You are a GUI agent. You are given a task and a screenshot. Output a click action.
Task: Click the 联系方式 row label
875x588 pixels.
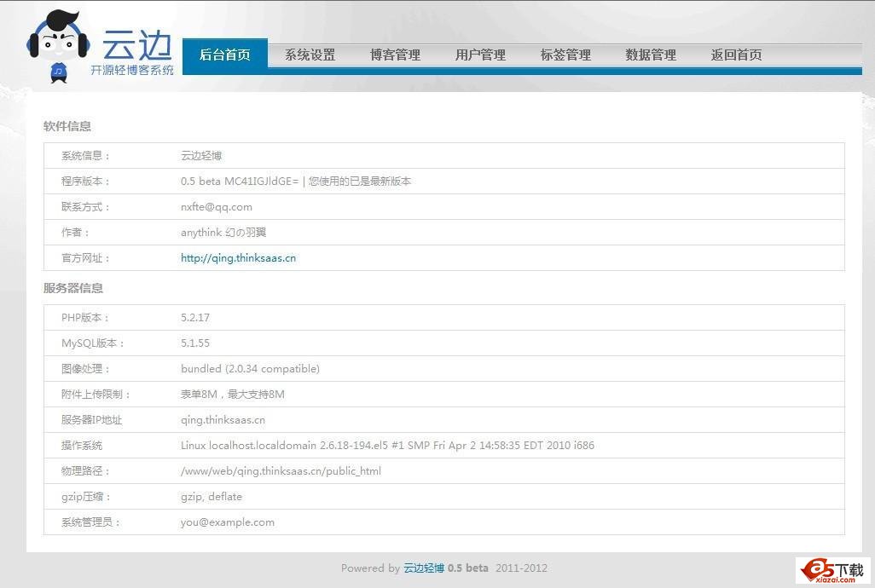(x=85, y=207)
